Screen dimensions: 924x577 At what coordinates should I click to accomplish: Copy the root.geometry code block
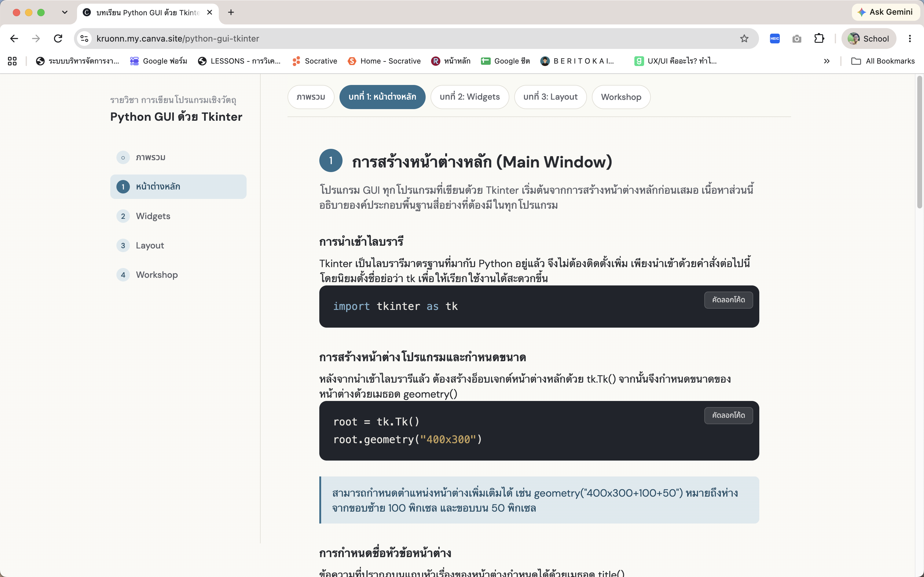point(728,415)
